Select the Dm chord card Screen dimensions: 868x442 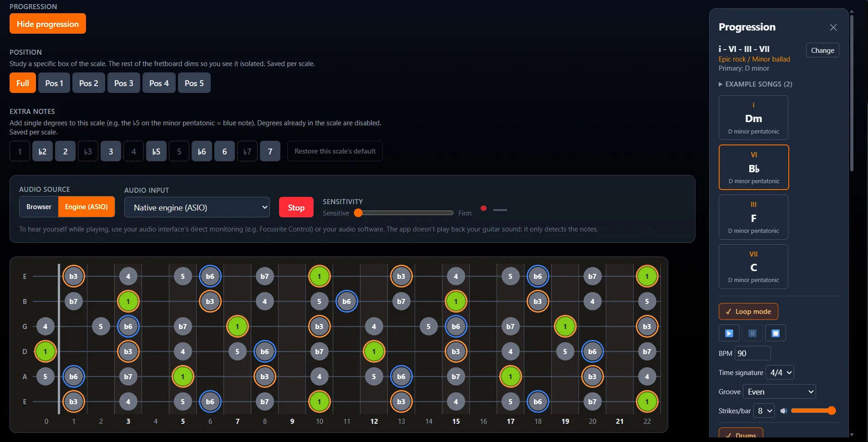[753, 118]
